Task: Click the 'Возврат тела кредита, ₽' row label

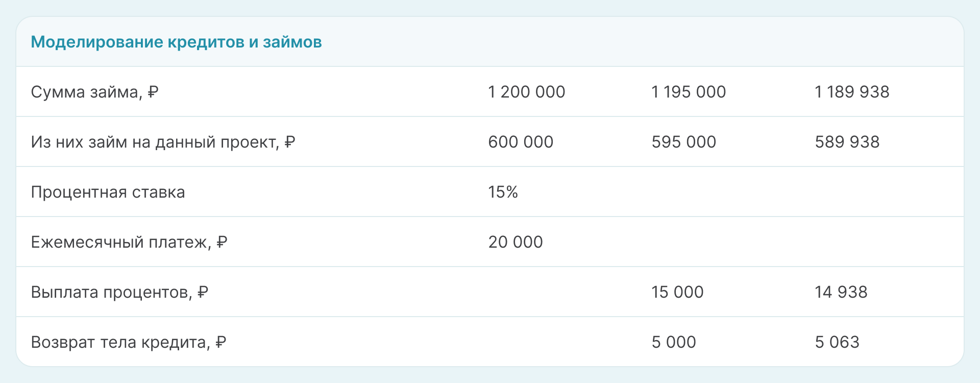Action: (128, 342)
